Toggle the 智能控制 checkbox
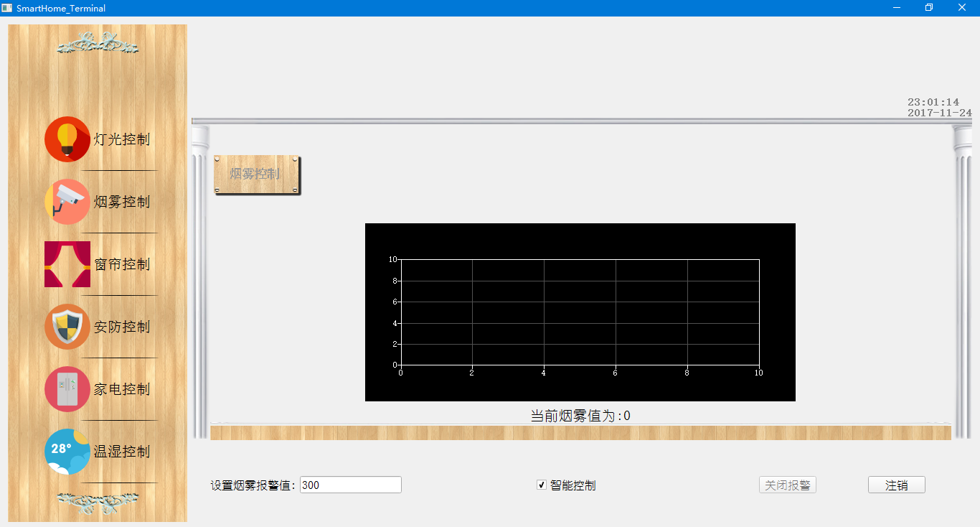The width and height of the screenshot is (980, 527). (x=542, y=485)
